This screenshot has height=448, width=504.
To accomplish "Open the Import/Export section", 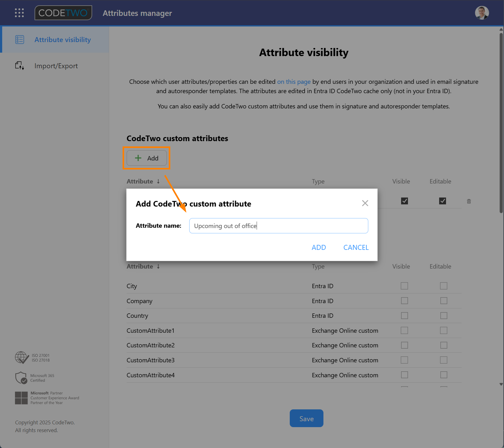I will coord(56,66).
